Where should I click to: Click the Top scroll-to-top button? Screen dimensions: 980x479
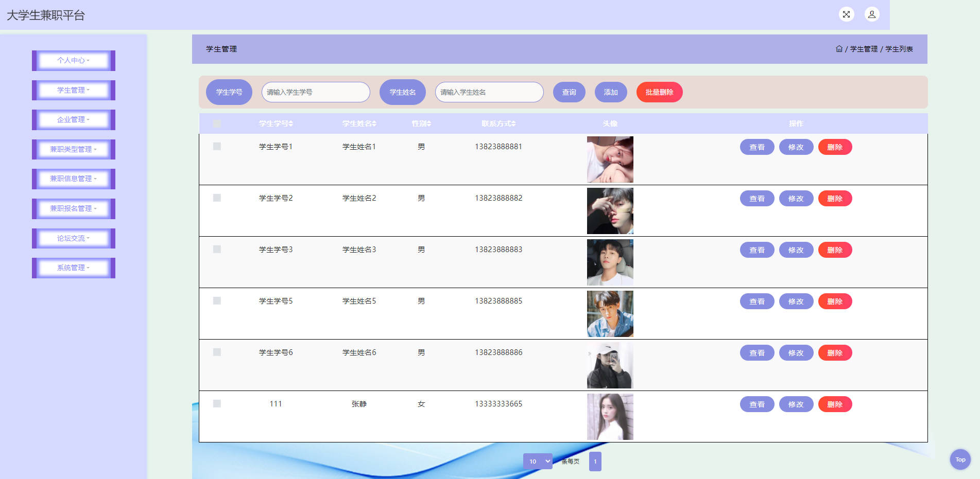pyautogui.click(x=960, y=459)
